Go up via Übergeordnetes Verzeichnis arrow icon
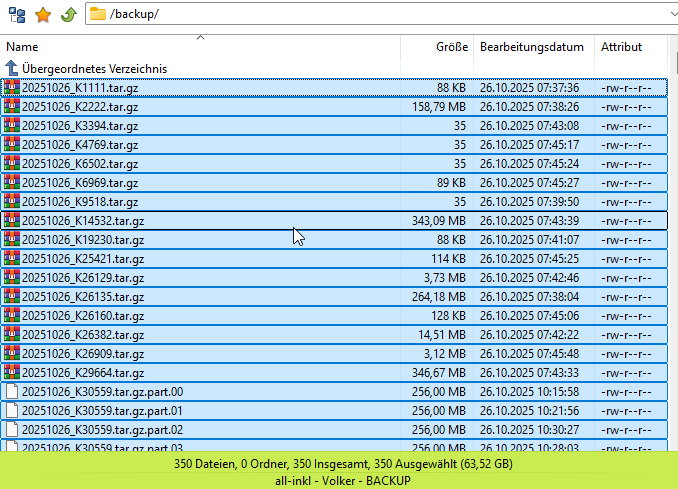 point(12,69)
